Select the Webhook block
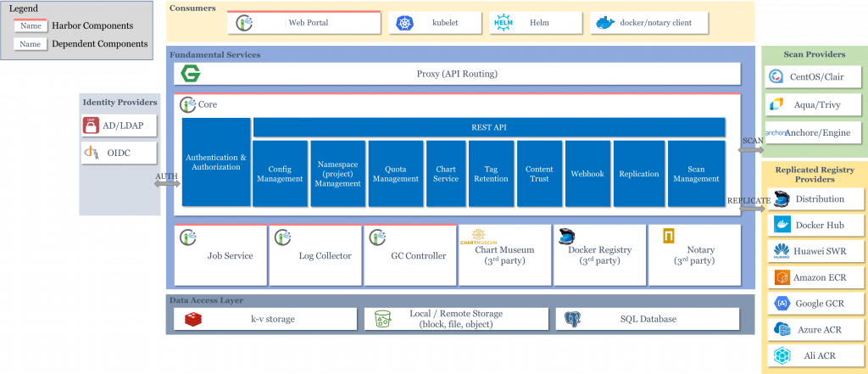The height and width of the screenshot is (374, 868). 587,173
